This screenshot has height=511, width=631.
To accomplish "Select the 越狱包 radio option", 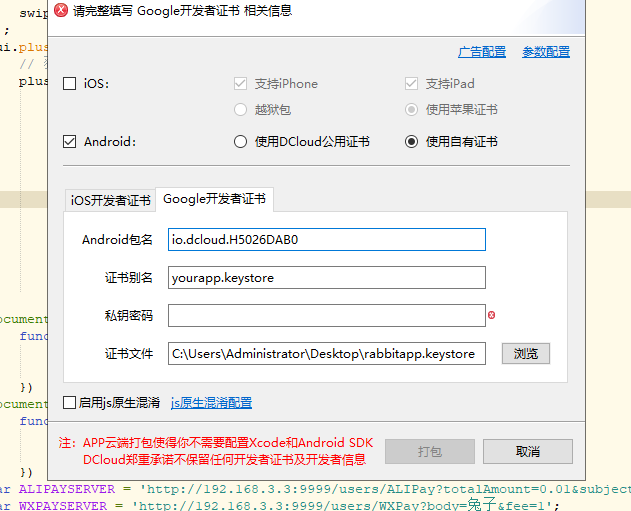I will pos(240,109).
